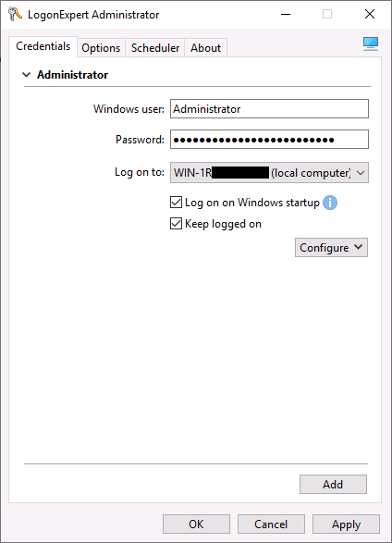Screen dimensions: 392x543
Task: Expand the Configure dropdown button
Action: point(331,248)
